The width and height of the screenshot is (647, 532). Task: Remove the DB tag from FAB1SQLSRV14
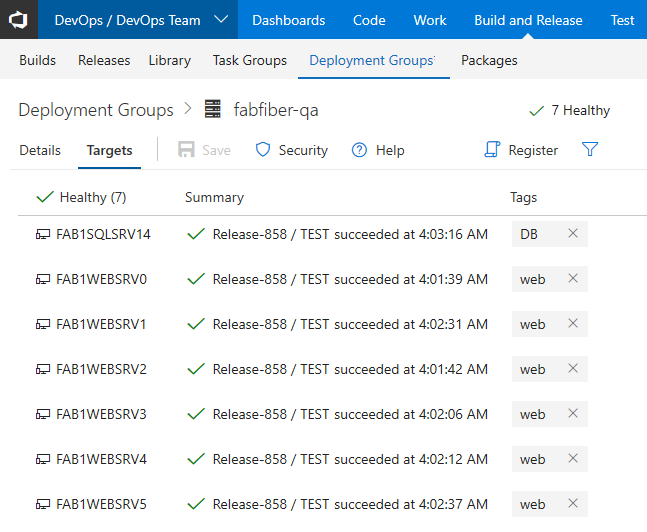[x=573, y=233]
